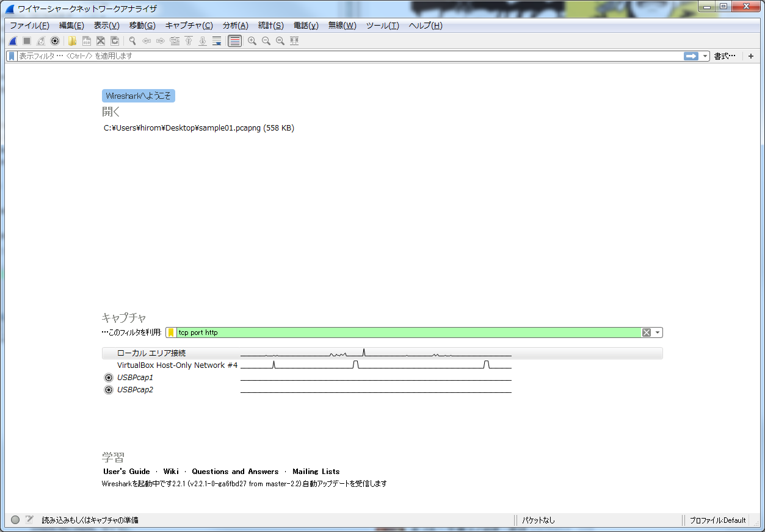Viewport: 765px width, 532px height.
Task: Go back in packet history
Action: click(147, 41)
